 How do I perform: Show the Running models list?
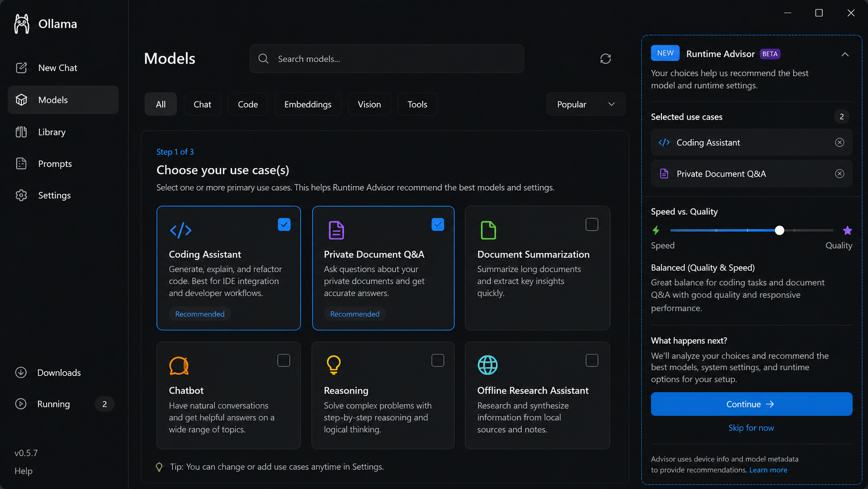63,404
